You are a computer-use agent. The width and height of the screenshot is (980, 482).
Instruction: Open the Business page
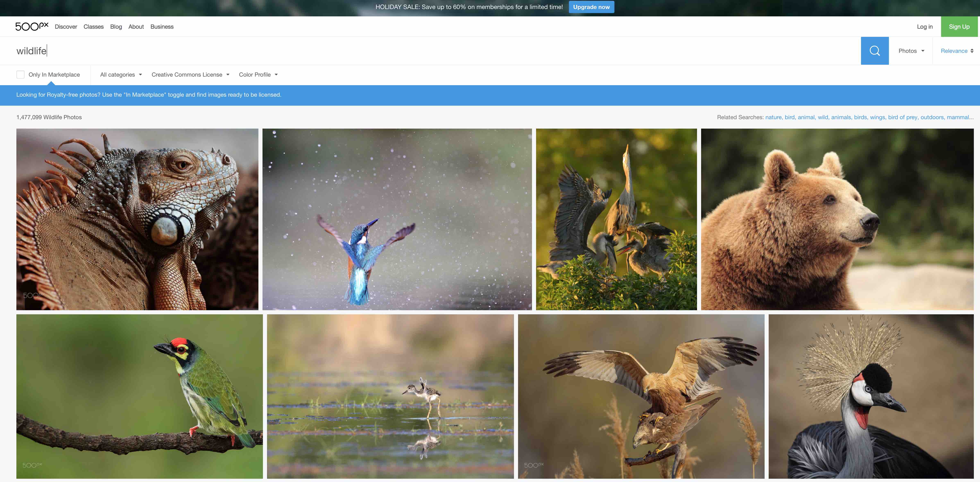click(x=162, y=27)
